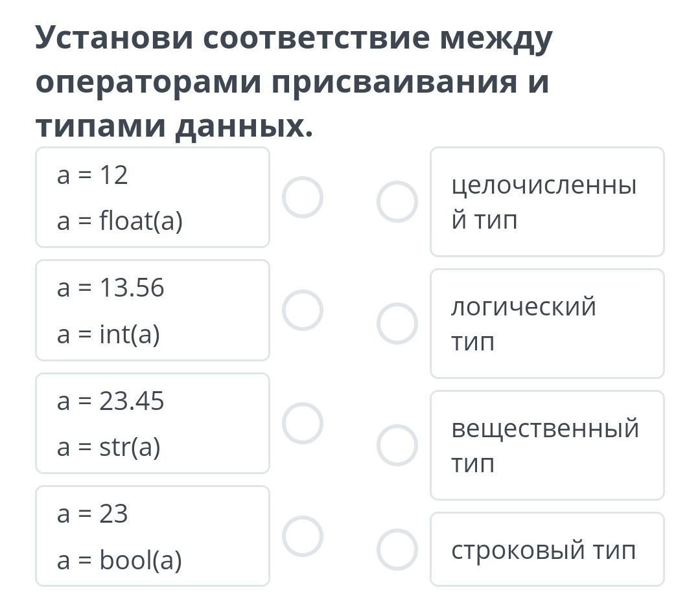Click the card with a = 12 and float(a)
The width and height of the screenshot is (700, 614).
[153, 198]
